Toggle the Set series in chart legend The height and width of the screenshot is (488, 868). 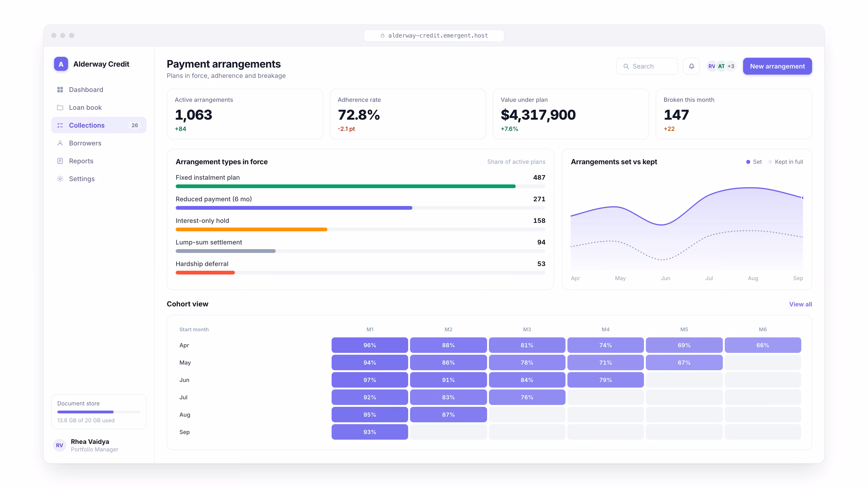click(x=754, y=162)
